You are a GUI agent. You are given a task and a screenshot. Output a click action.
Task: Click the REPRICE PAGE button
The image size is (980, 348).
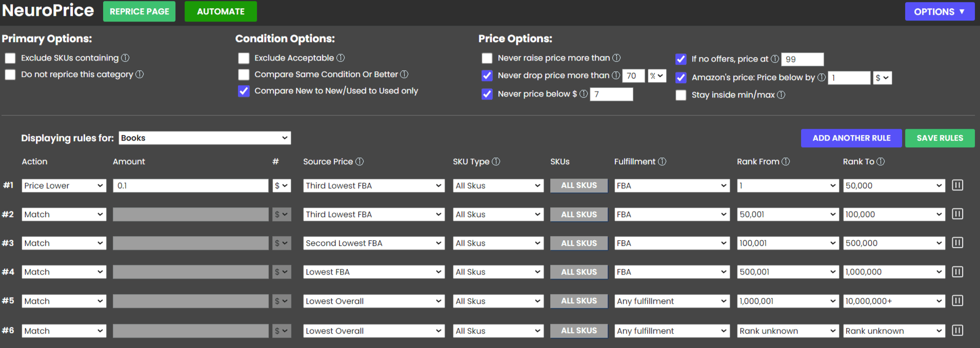point(139,11)
